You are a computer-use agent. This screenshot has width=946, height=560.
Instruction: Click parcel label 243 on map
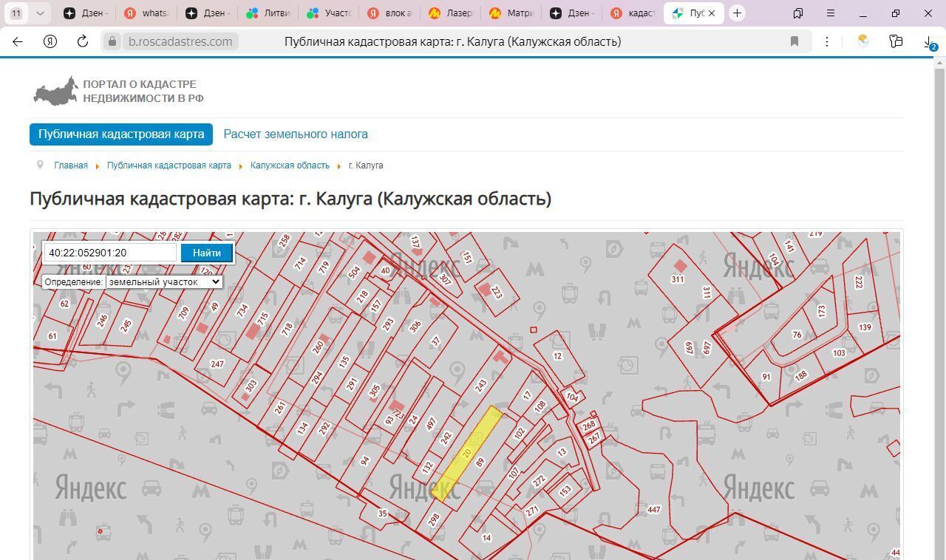[481, 386]
